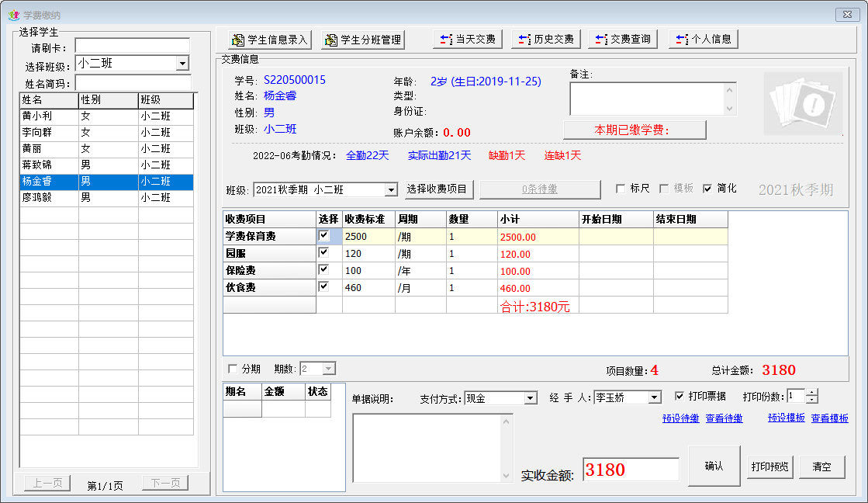The height and width of the screenshot is (503, 868).
Task: Select student 蒋致锦 in the list
Action: point(48,165)
